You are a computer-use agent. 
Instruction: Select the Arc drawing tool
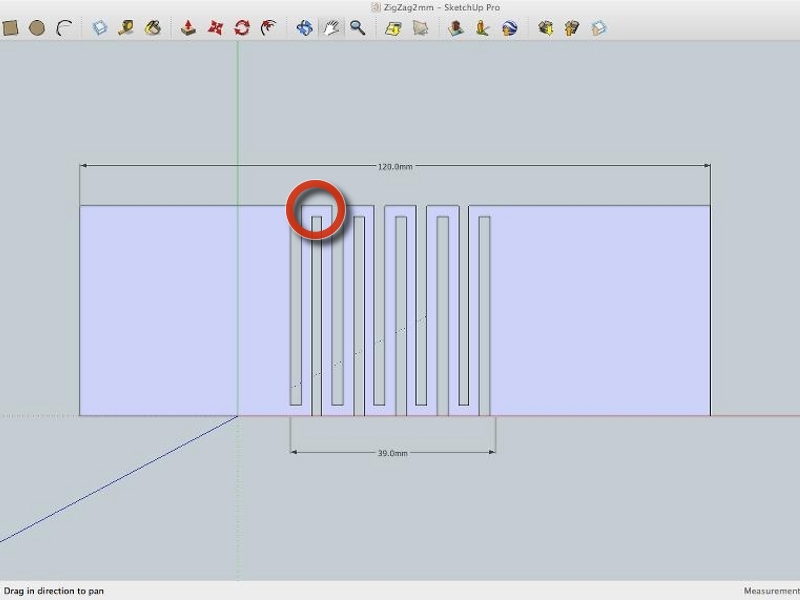(64, 28)
